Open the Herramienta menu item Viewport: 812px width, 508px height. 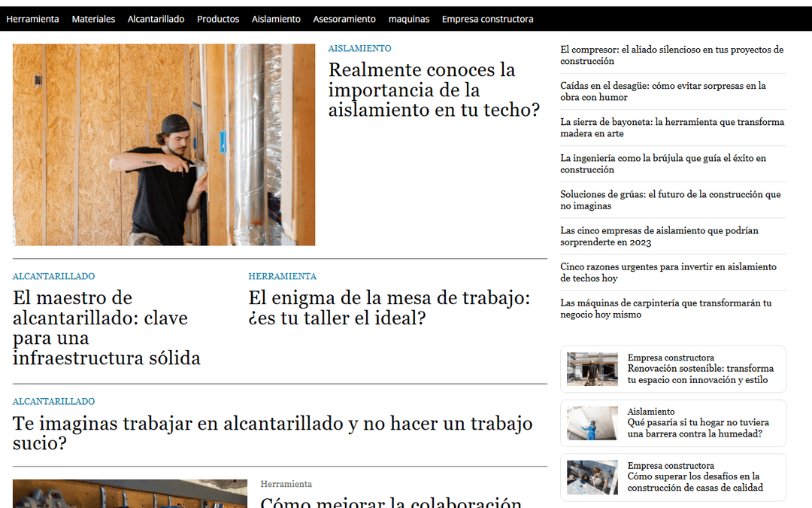tap(32, 19)
